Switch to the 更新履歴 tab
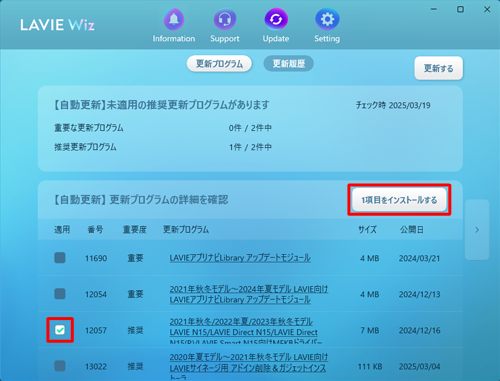 289,64
